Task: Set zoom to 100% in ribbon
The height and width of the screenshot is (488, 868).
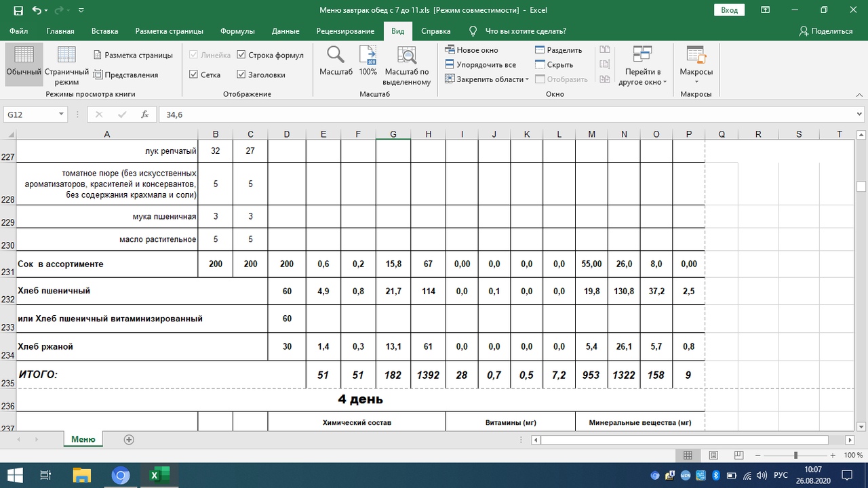Action: click(x=368, y=61)
